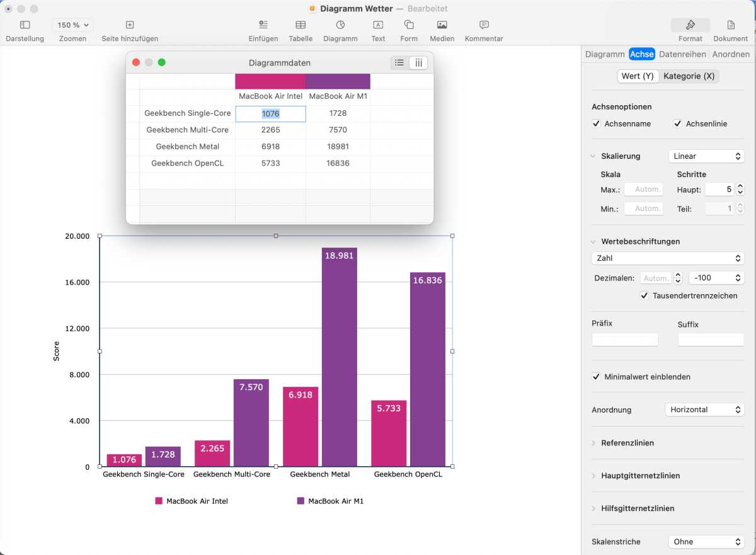Screen dimensions: 756x555
Task: Click the Pages document icon in title bar
Action: click(x=312, y=9)
